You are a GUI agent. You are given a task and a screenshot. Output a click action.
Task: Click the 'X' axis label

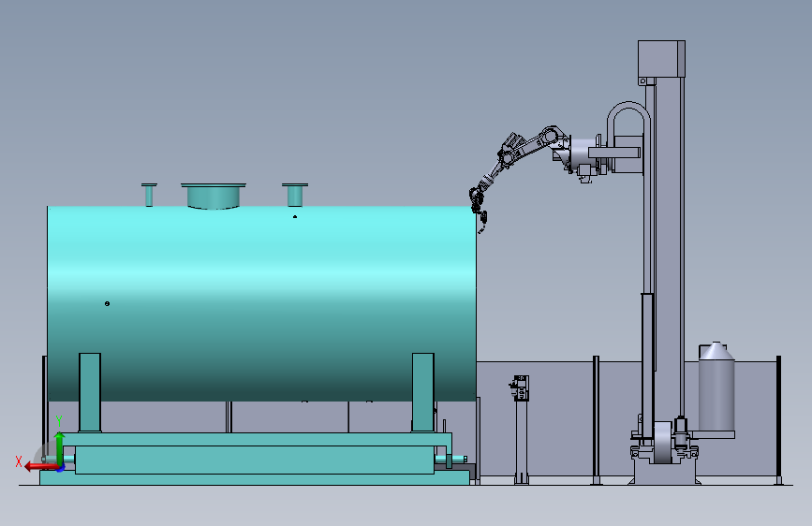(x=19, y=461)
